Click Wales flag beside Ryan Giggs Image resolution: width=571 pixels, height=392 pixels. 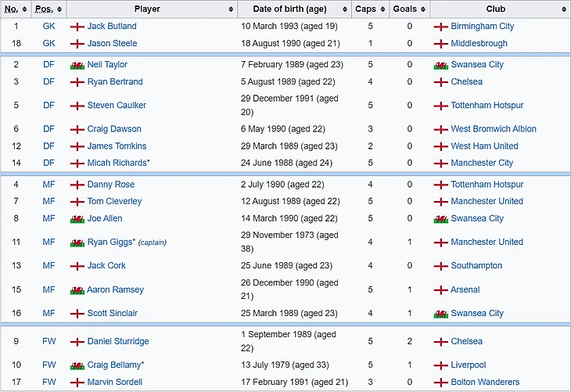[x=77, y=243]
